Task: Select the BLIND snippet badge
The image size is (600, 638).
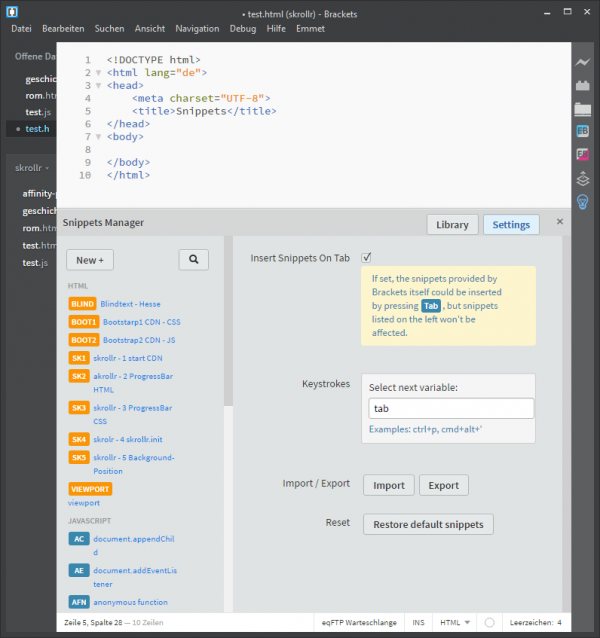Action: click(82, 304)
